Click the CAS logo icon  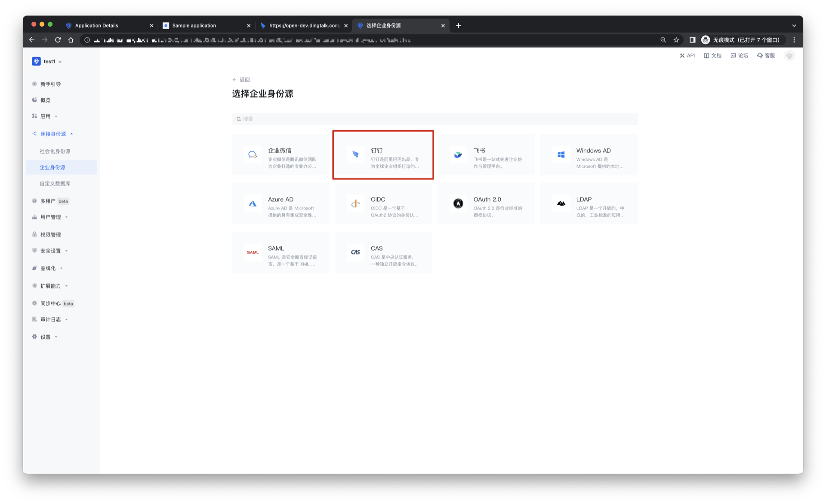pos(355,252)
